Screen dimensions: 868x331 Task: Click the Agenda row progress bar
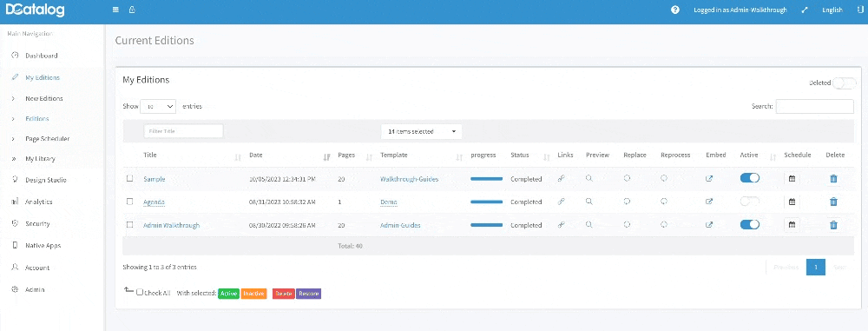tap(487, 202)
